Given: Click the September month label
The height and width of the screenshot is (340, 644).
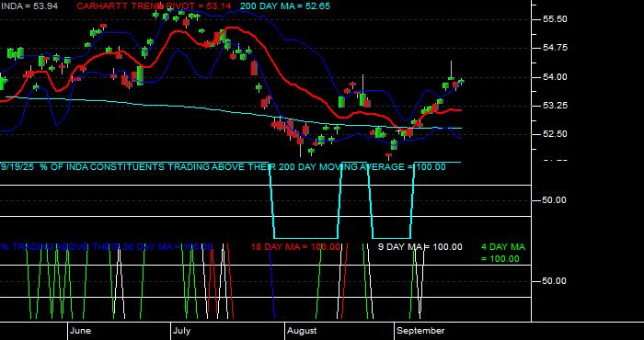Looking at the screenshot, I should (421, 331).
